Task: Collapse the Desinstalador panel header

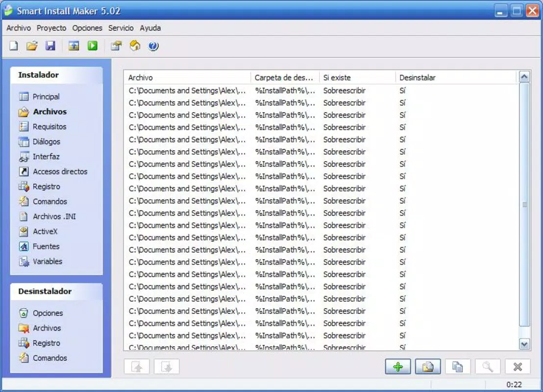Action: click(56, 292)
